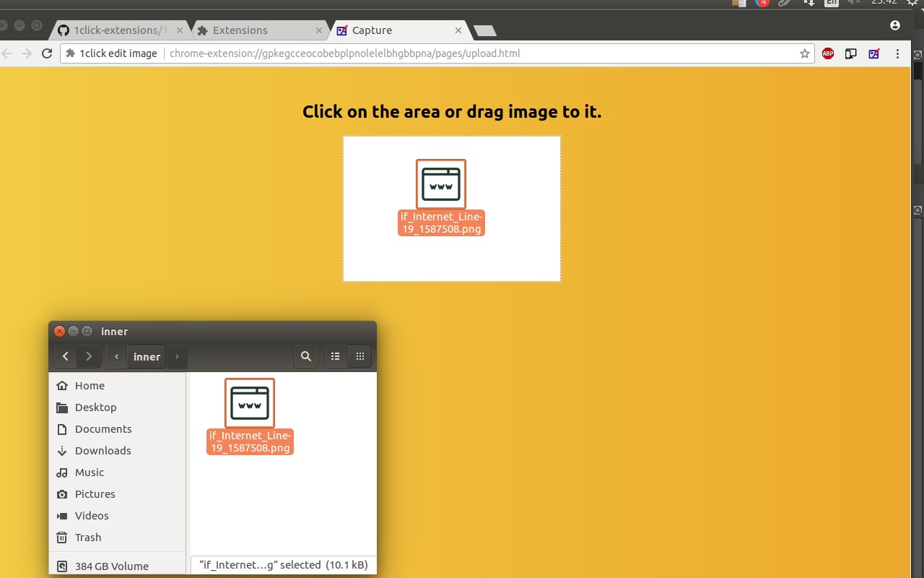This screenshot has width=924, height=578.
Task: Select the png file thumbnail in file manager
Action: coord(250,403)
